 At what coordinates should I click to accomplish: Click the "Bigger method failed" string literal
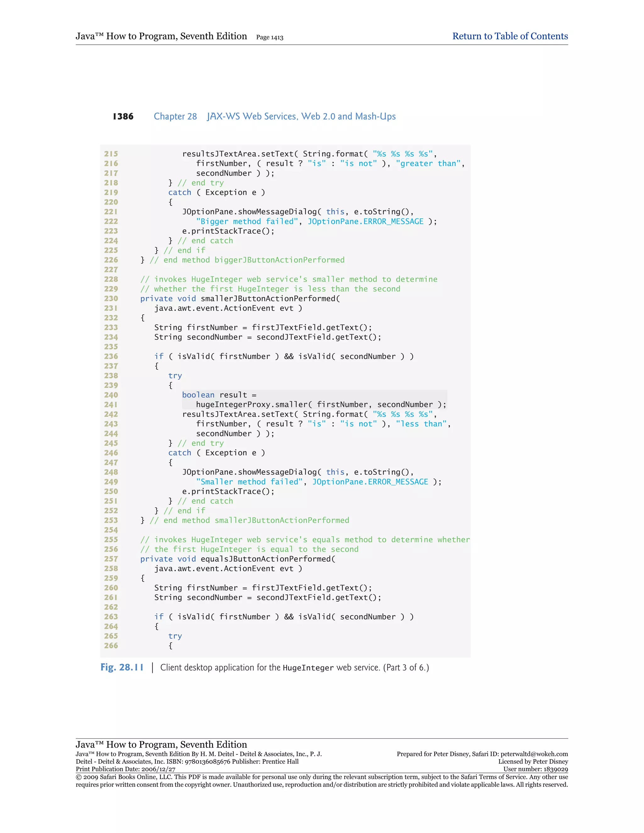(247, 222)
